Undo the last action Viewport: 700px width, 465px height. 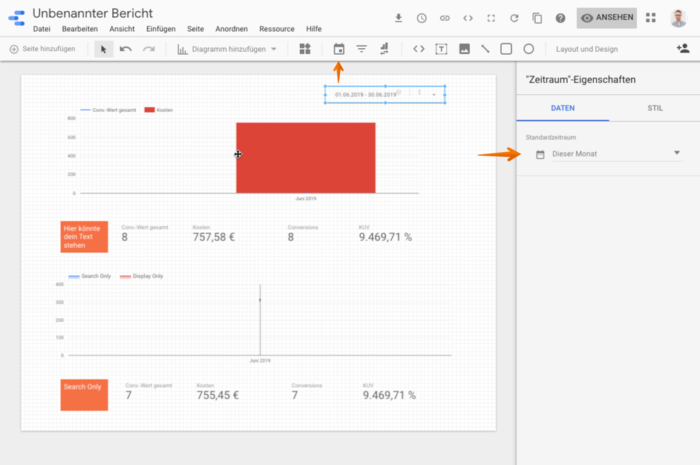click(x=126, y=49)
